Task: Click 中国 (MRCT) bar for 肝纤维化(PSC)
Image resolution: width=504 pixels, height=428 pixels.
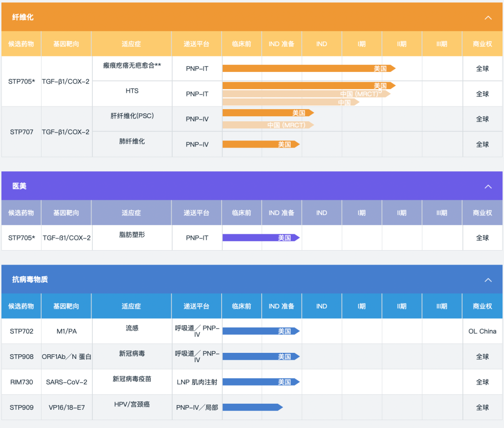Action: (268, 125)
